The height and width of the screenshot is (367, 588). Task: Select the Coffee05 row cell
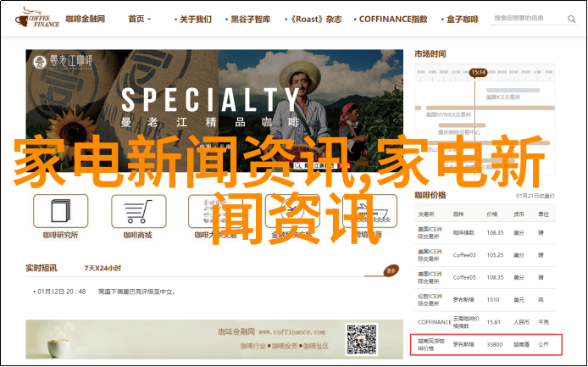464,277
